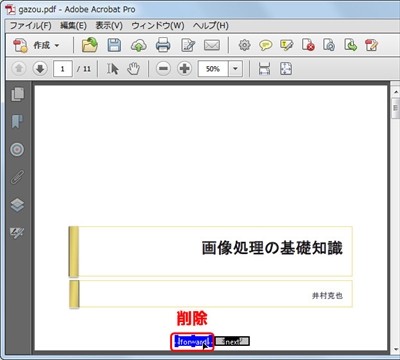
Task: Open the ヘルプ(H) menu
Action: pos(211,26)
